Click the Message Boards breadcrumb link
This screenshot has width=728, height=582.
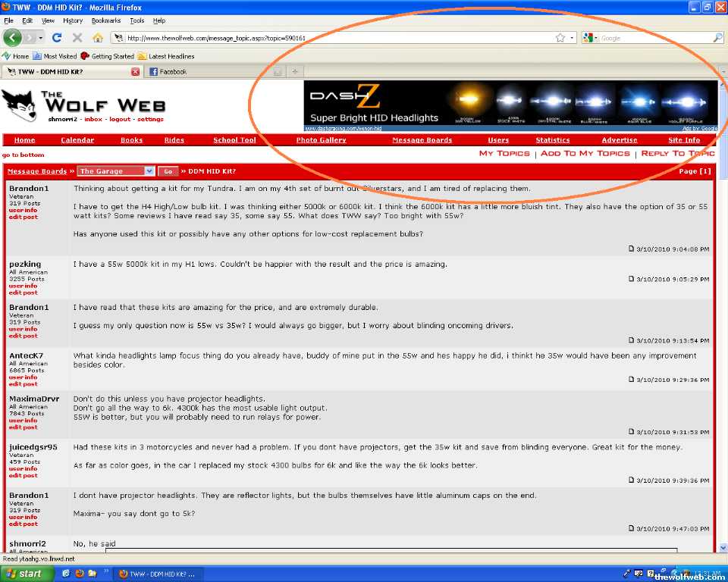[37, 171]
